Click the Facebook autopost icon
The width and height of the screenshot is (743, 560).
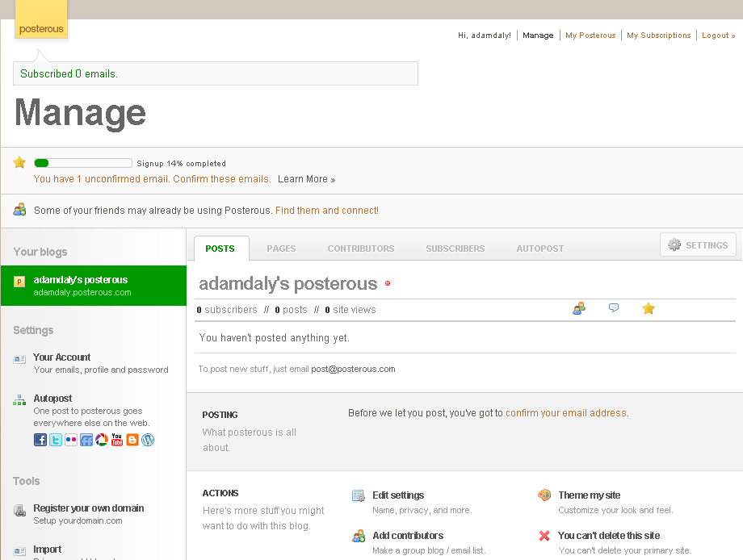[40, 440]
